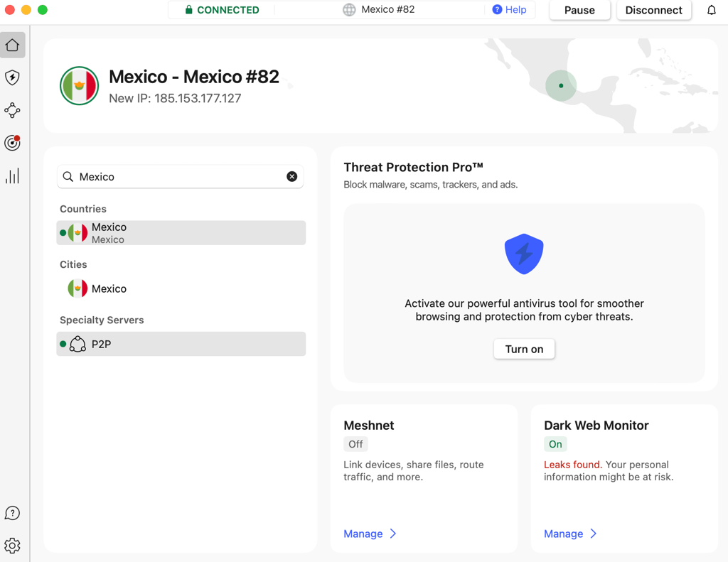Image resolution: width=728 pixels, height=562 pixels.
Task: Click the green lock connected icon
Action: 188,10
